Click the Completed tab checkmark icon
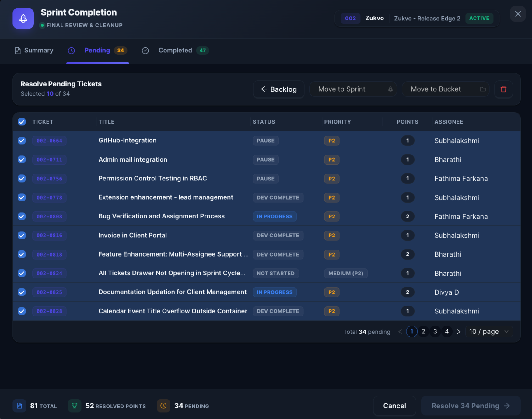Screen dimensions: 532x419 [x=145, y=51]
